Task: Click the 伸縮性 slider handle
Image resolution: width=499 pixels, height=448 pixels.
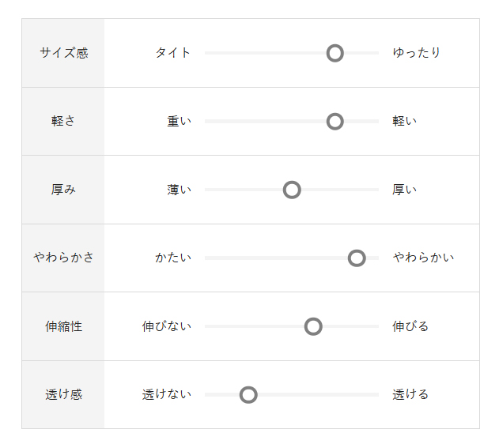Action: [x=313, y=326]
